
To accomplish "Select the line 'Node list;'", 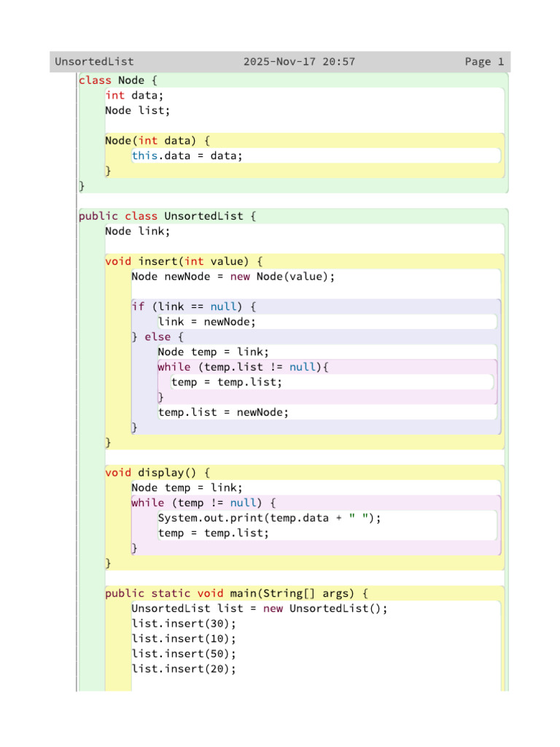I will click(138, 111).
